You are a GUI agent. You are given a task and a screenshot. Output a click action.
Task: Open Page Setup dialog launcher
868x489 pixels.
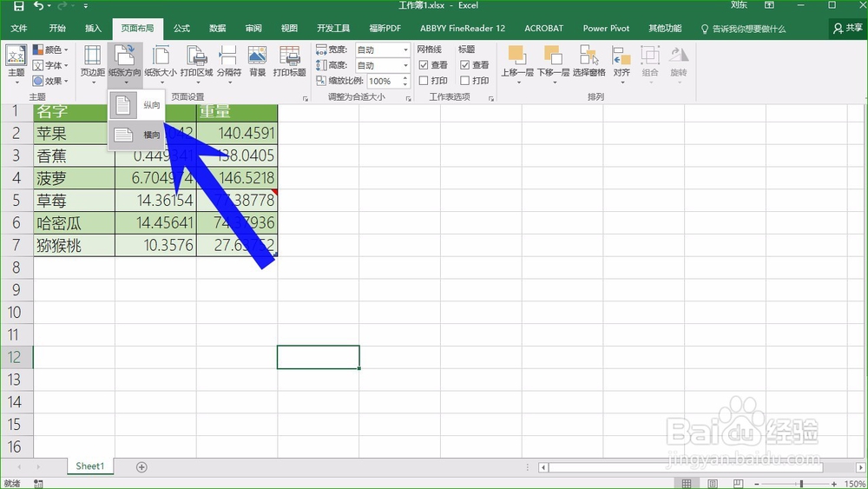[x=306, y=98]
